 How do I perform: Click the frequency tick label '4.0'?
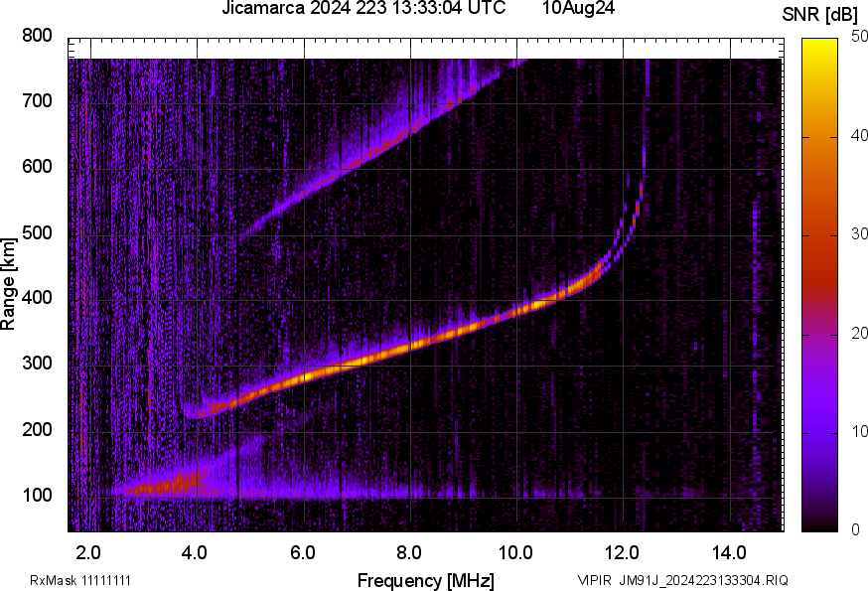(195, 553)
